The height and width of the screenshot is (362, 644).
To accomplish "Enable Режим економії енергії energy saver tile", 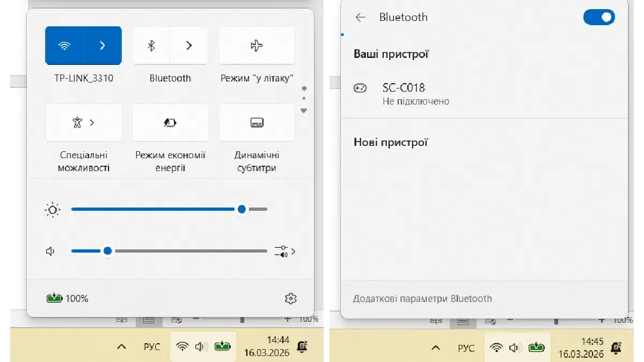I will [170, 123].
